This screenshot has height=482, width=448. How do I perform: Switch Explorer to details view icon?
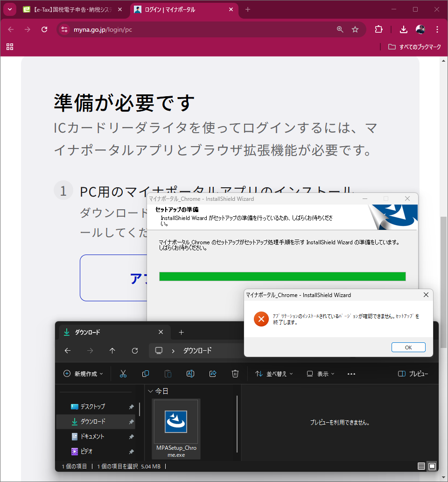coord(421,466)
